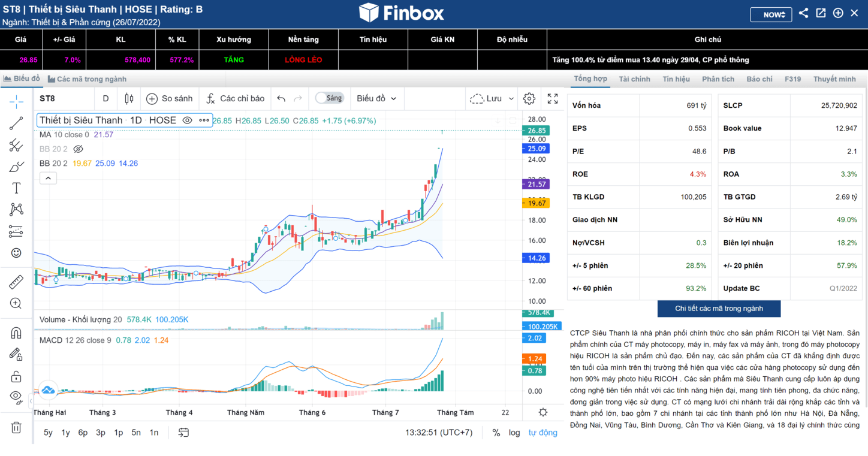Open the forecast and position tools
The width and height of the screenshot is (868, 456).
click(x=16, y=231)
